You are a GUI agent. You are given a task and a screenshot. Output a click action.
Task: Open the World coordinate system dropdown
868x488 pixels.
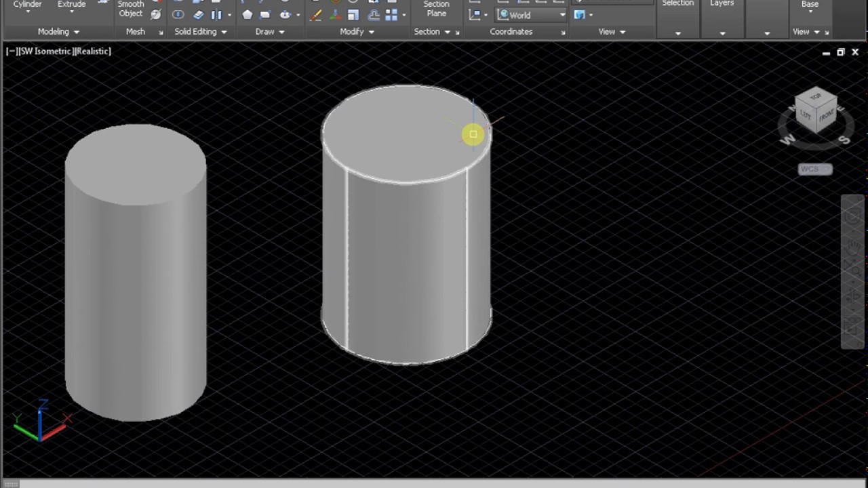coord(532,15)
